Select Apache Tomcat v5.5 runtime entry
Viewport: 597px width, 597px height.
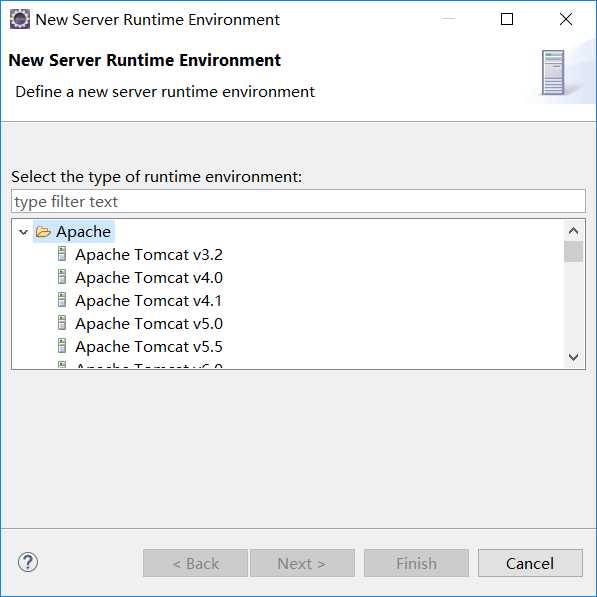[149, 346]
